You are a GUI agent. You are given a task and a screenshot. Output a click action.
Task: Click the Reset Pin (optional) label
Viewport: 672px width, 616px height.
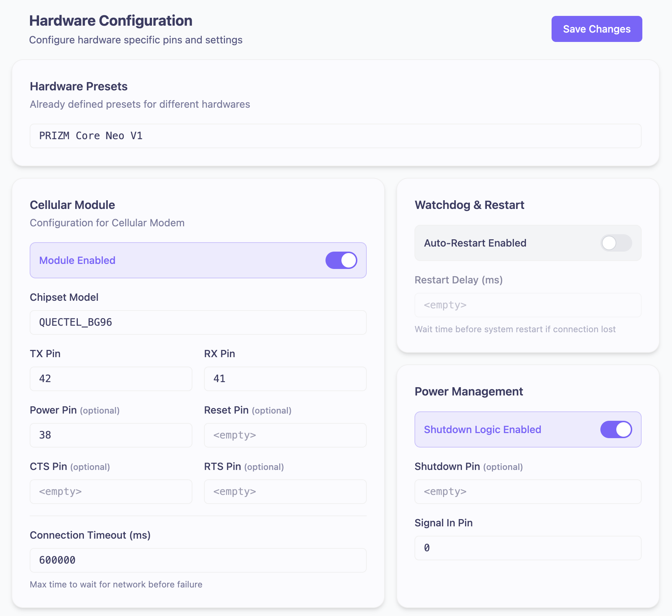(x=248, y=410)
